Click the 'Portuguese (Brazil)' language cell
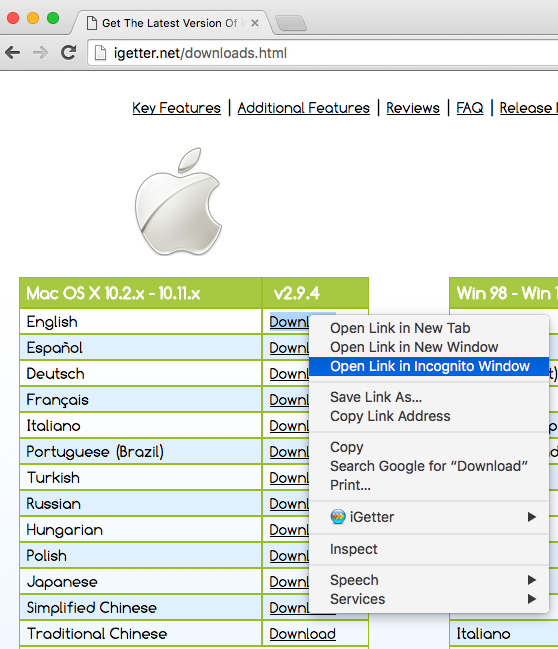The width and height of the screenshot is (558, 649). [x=141, y=452]
